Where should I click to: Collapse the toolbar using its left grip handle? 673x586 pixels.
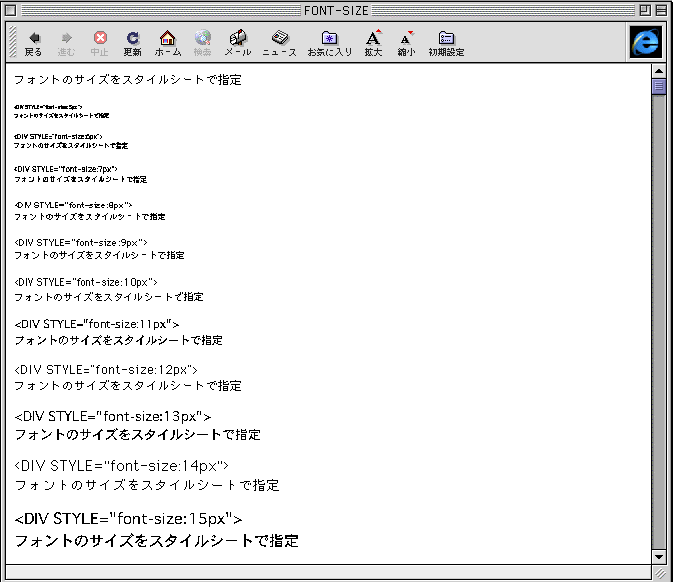coord(12,41)
